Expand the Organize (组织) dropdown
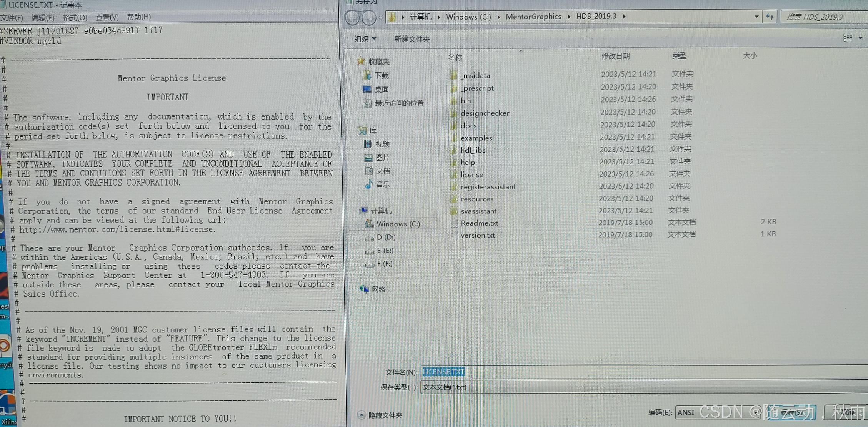Viewport: 868px width, 427px height. (365, 39)
